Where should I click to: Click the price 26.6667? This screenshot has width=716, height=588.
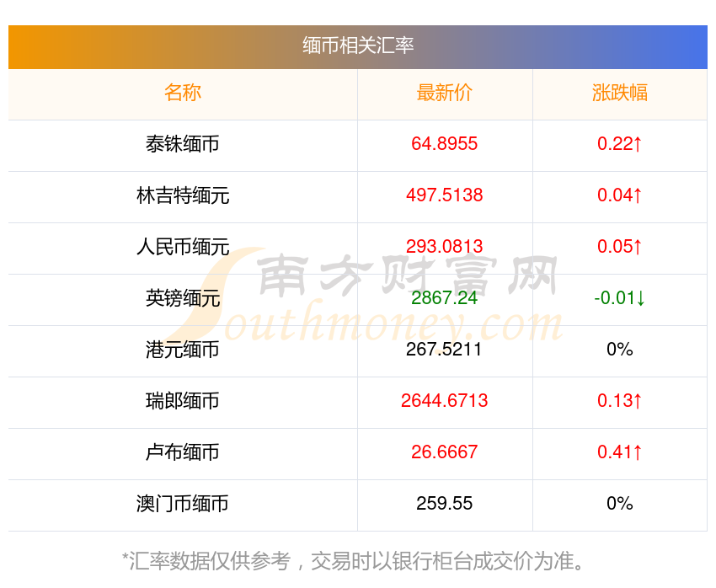coord(444,452)
